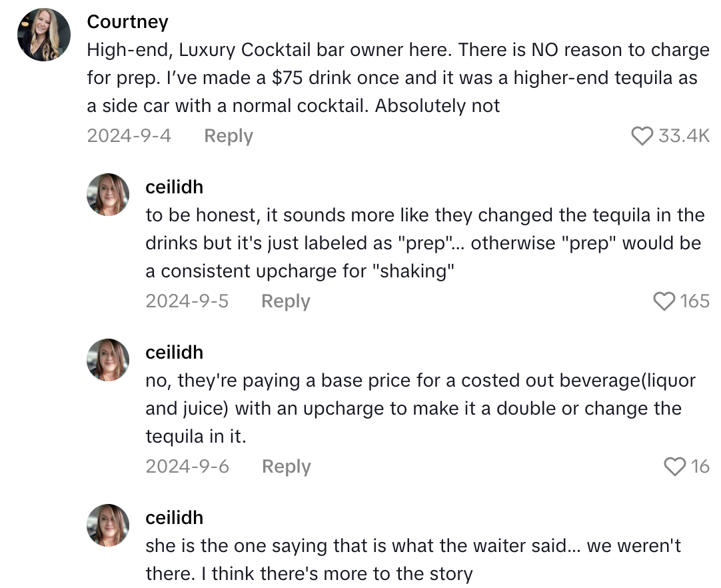The image size is (721, 588).
Task: Select the like count showing 165
Action: click(697, 301)
